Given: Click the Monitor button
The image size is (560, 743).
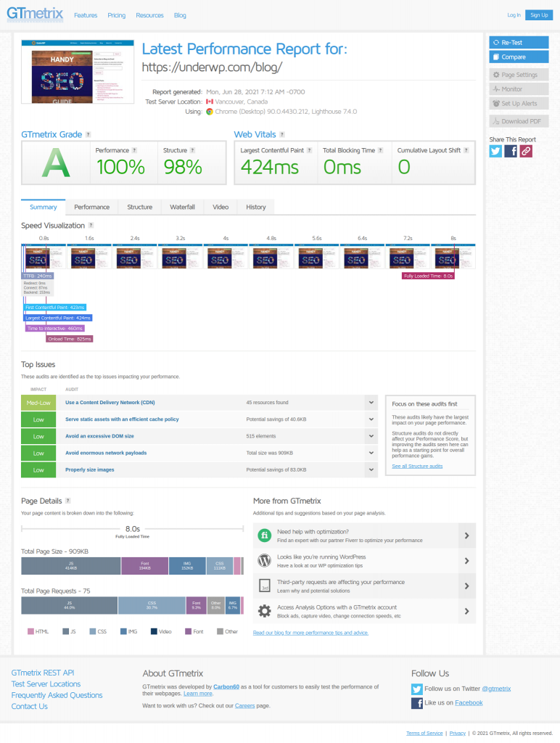Looking at the screenshot, I should click(x=519, y=89).
